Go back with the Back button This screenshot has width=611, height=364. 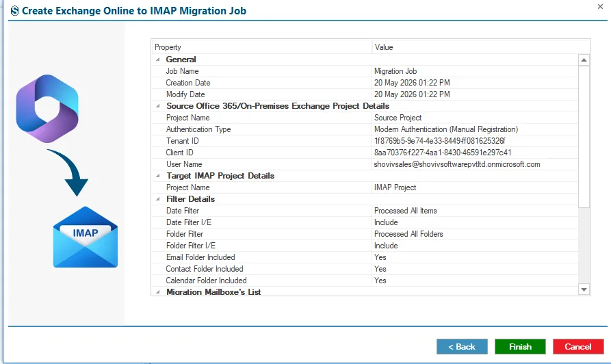tap(462, 346)
